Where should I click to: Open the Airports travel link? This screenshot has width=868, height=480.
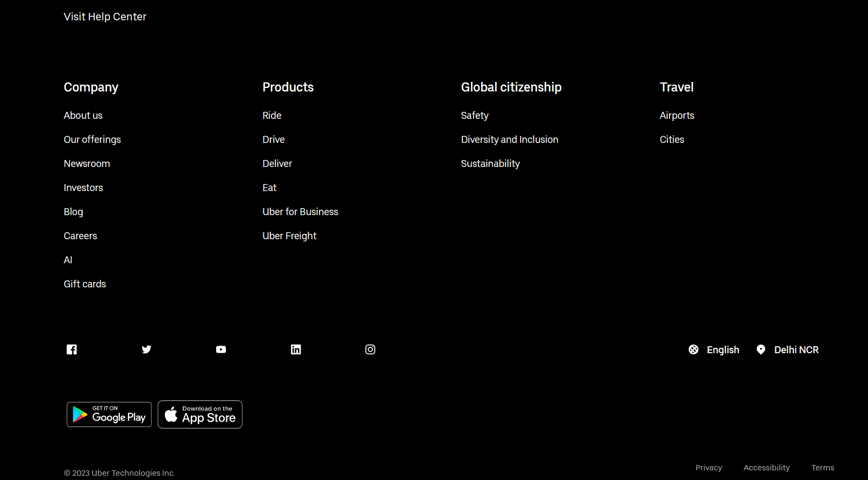(x=677, y=116)
